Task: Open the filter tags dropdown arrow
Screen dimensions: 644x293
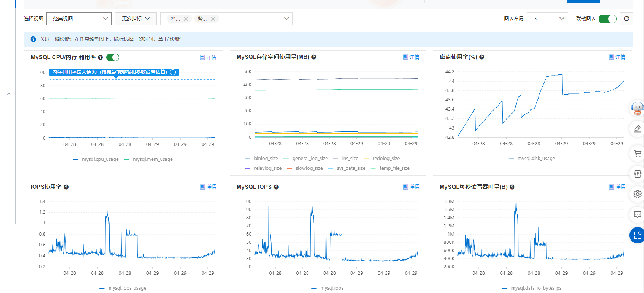Action: [286, 19]
